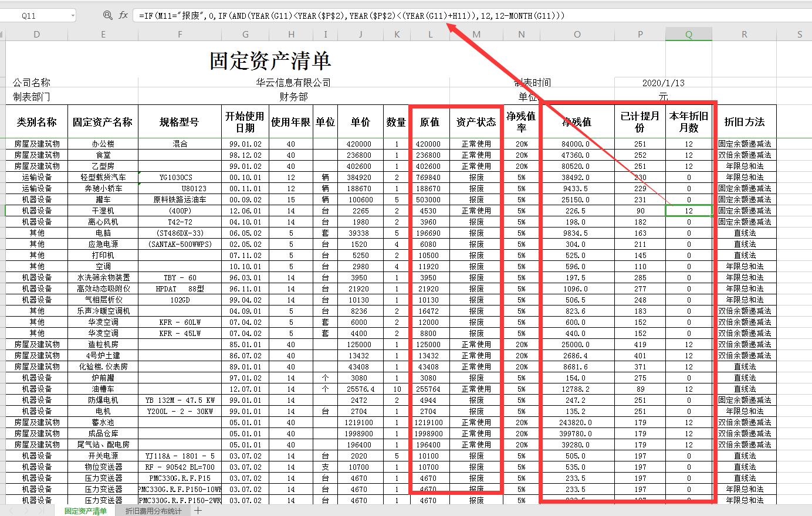
Task: Add a new worksheet with the plus icon
Action: pyautogui.click(x=198, y=511)
